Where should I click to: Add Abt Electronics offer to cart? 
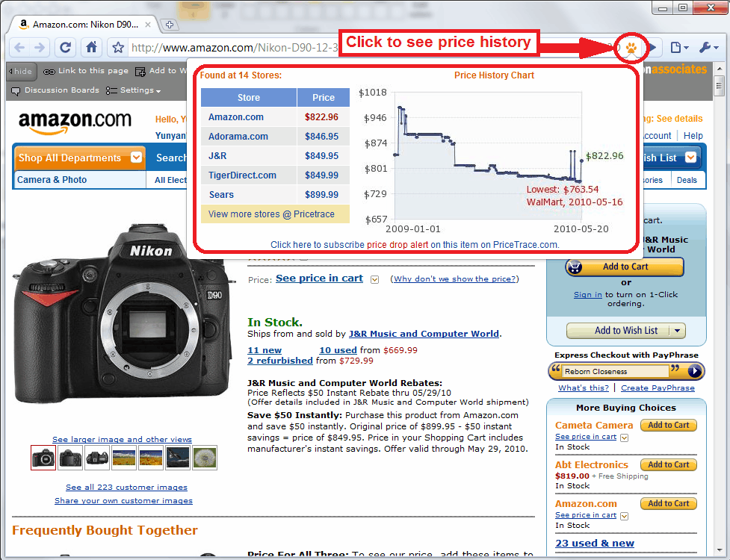click(669, 464)
